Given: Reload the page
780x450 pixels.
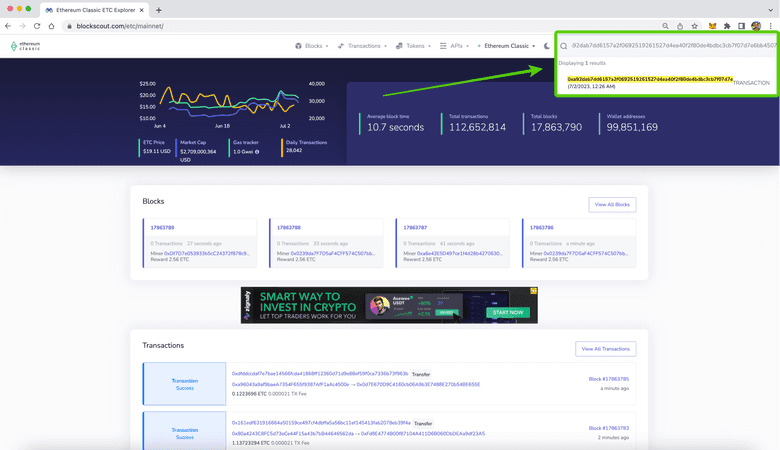Looking at the screenshot, I should (38, 26).
